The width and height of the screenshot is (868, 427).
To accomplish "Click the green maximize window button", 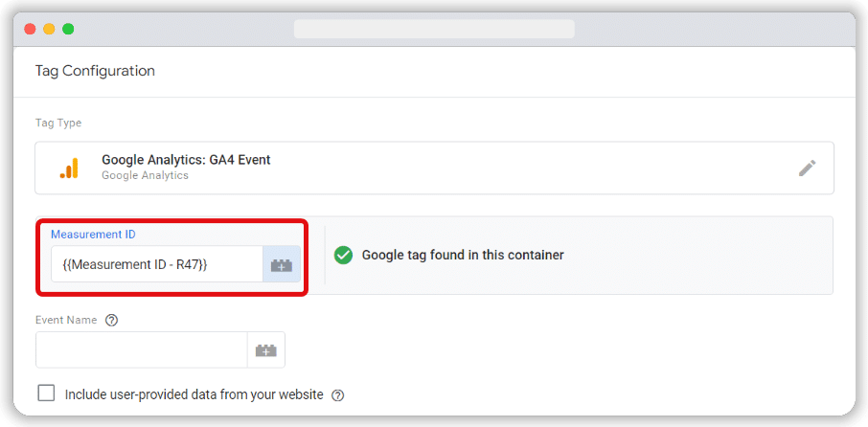I will click(68, 29).
